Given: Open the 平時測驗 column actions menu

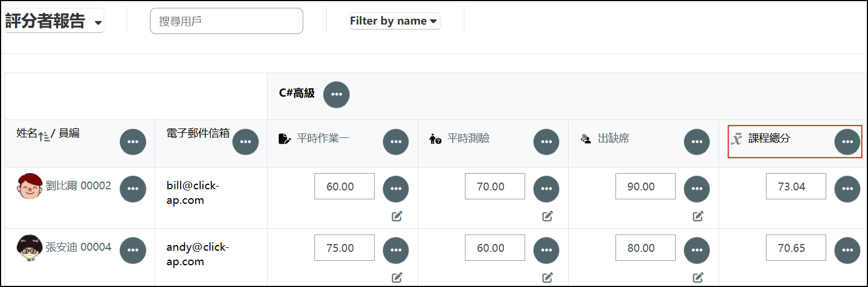Looking at the screenshot, I should (546, 142).
